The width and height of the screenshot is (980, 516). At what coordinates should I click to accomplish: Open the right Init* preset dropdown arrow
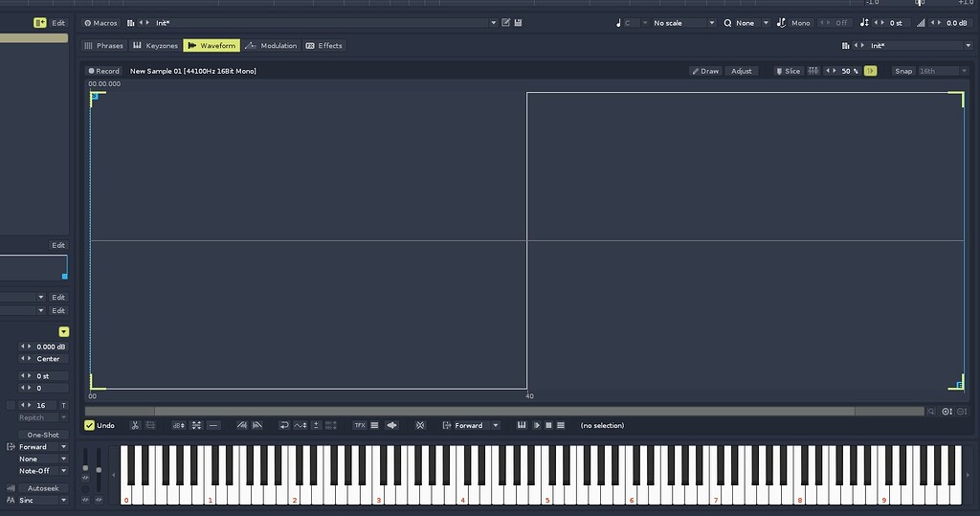coord(969,46)
